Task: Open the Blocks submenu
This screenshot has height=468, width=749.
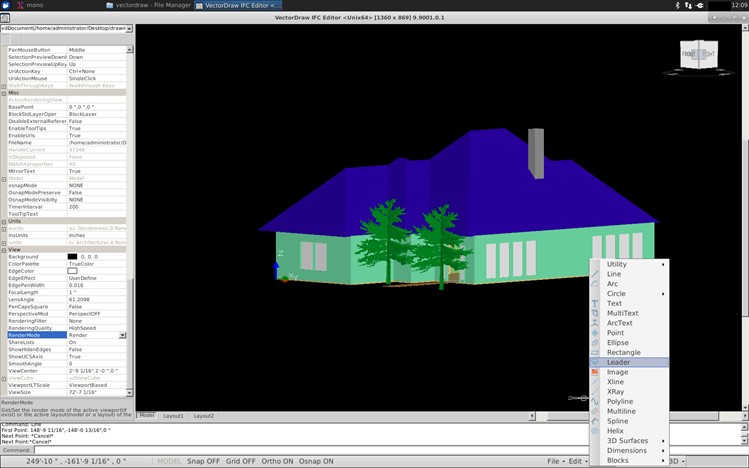Action: pyautogui.click(x=629, y=460)
